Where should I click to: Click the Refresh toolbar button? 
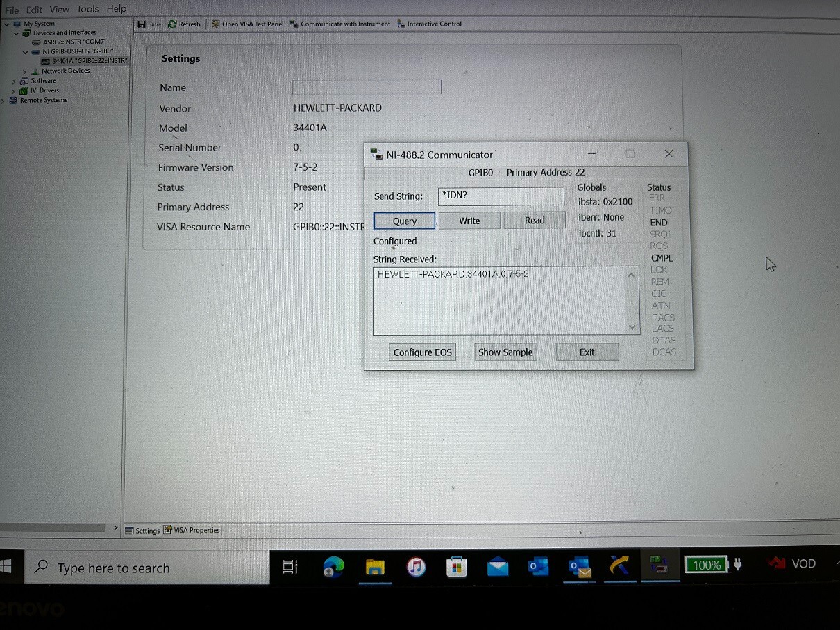pos(184,24)
